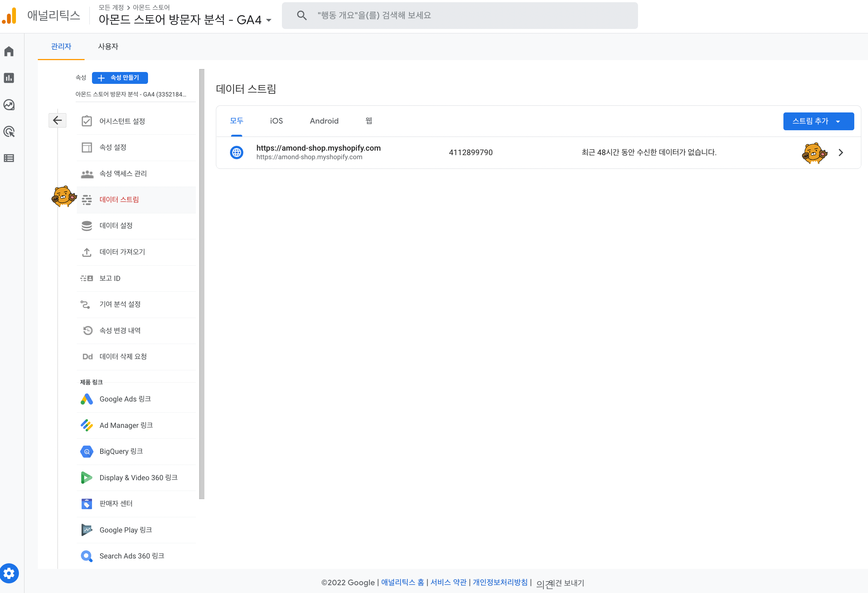Click the 속성 만들기 button

(x=119, y=78)
